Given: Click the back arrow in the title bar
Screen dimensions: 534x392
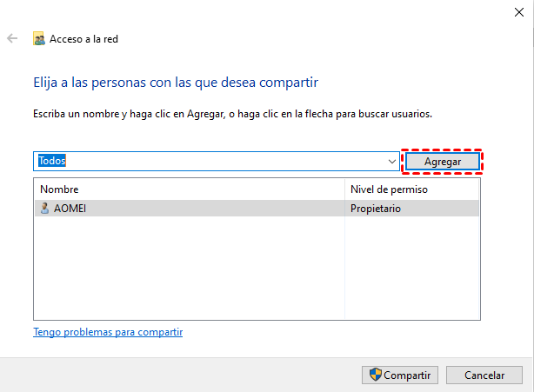Looking at the screenshot, I should tap(12, 39).
